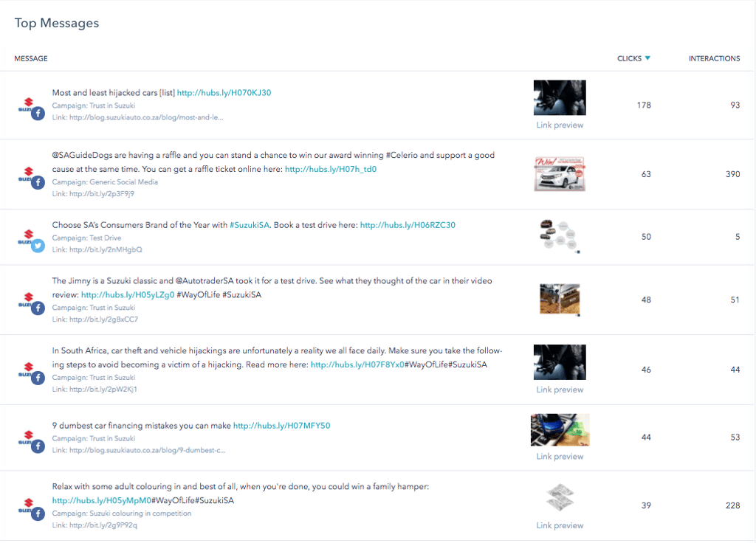
Task: Click blog.suzukiauto.co.za 9-dumbest-c... link text
Action: point(139,450)
